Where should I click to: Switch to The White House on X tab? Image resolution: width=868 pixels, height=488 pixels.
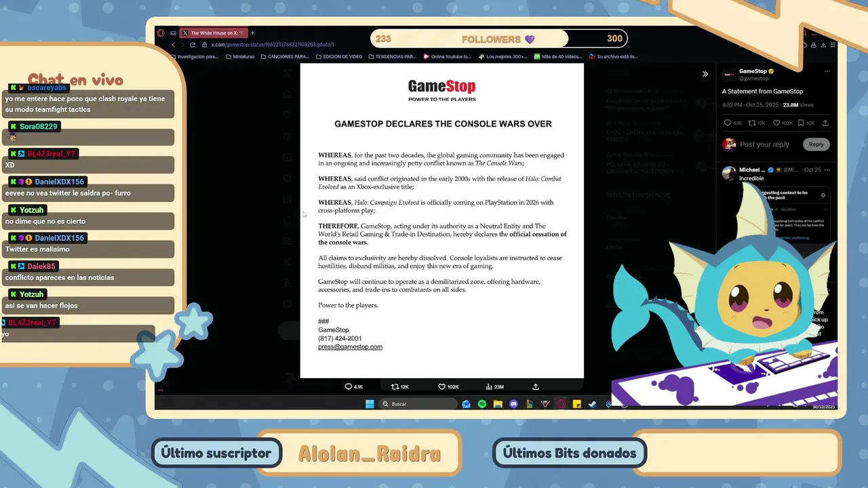(x=214, y=33)
